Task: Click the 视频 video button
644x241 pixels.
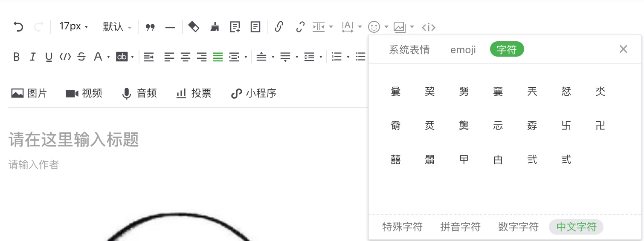Action: 84,93
